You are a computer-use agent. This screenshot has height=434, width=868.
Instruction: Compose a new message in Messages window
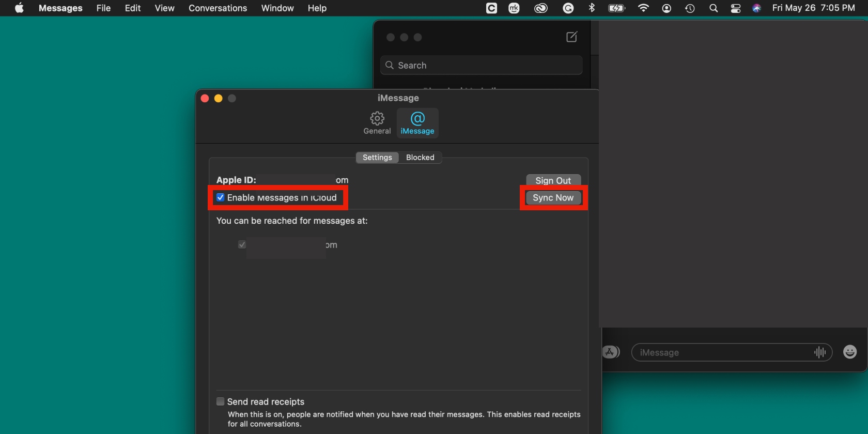coord(571,37)
